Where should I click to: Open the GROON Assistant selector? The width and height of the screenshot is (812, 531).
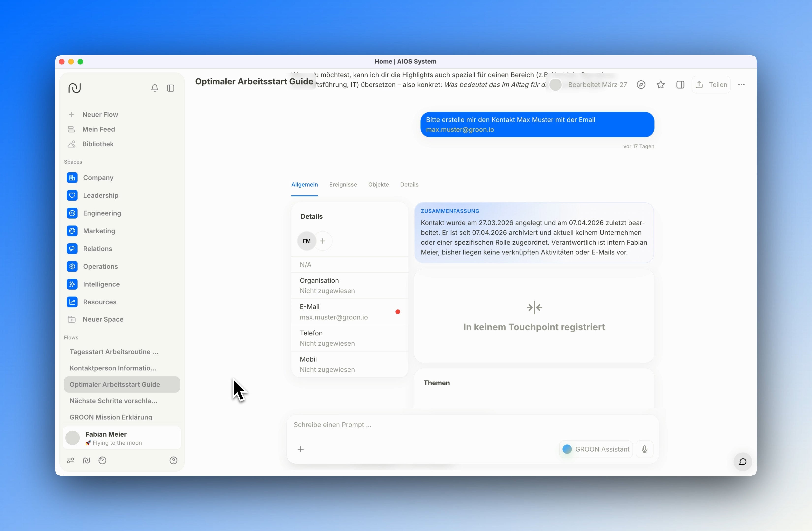click(x=596, y=449)
